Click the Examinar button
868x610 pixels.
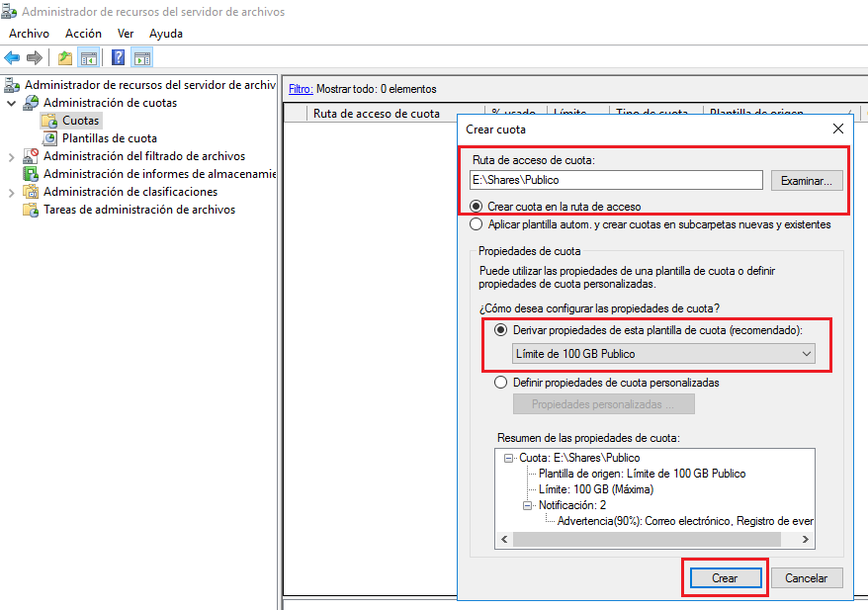point(807,181)
